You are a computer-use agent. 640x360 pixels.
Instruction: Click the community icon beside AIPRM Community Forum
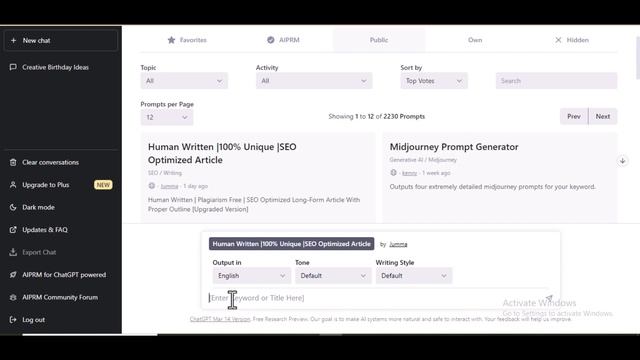(13, 297)
